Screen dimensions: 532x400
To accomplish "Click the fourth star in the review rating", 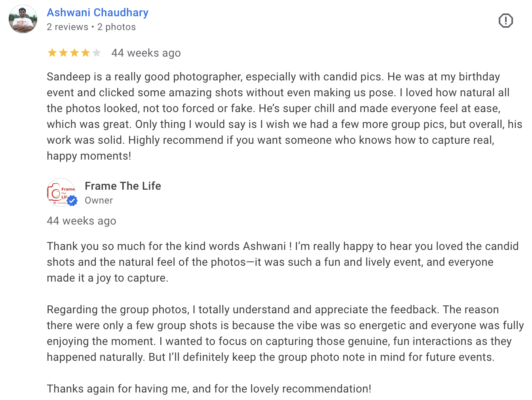I will [85, 53].
